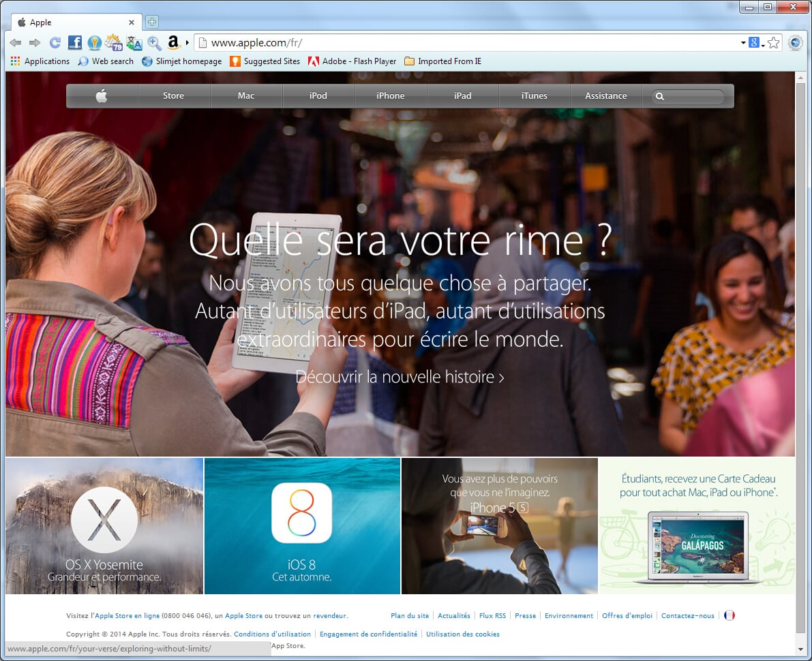Bookmark this page with the star icon
Viewport: 812px width, 661px height.
[x=774, y=42]
